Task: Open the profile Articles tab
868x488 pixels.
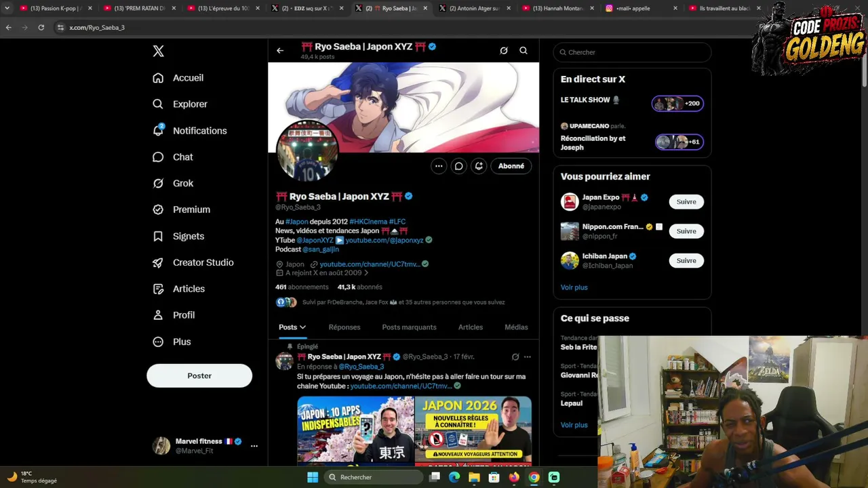Action: pos(471,327)
